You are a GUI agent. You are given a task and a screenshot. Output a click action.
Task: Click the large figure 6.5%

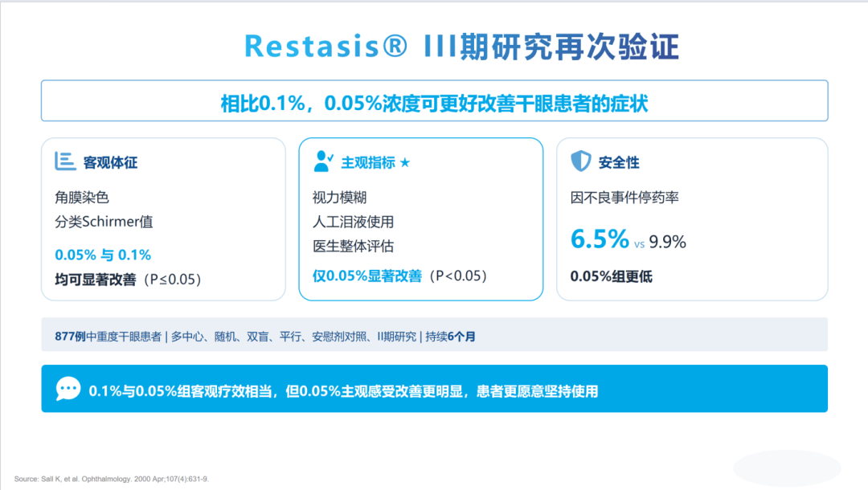pyautogui.click(x=600, y=239)
